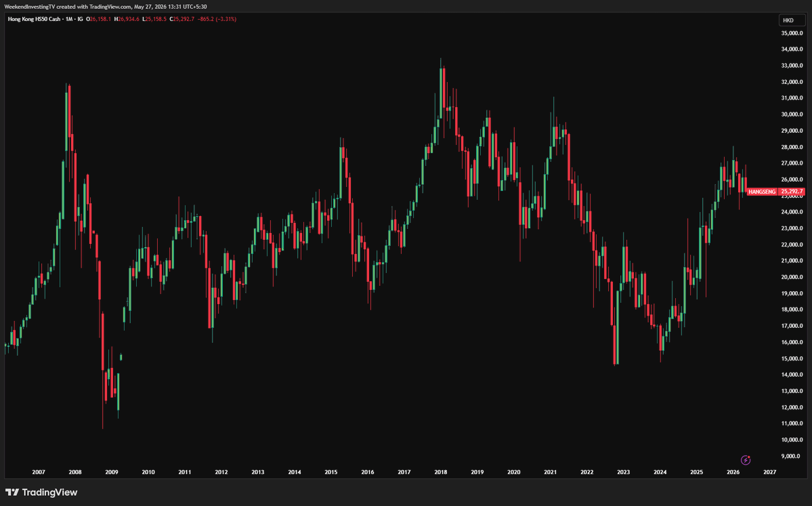Click the red HANGSENG price label
The height and width of the screenshot is (506, 812).
point(762,192)
